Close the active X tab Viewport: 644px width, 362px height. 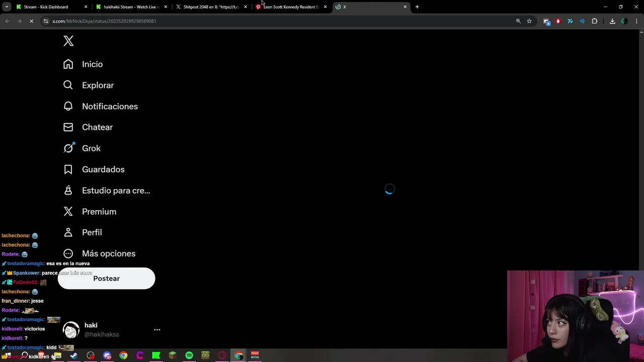pyautogui.click(x=405, y=7)
